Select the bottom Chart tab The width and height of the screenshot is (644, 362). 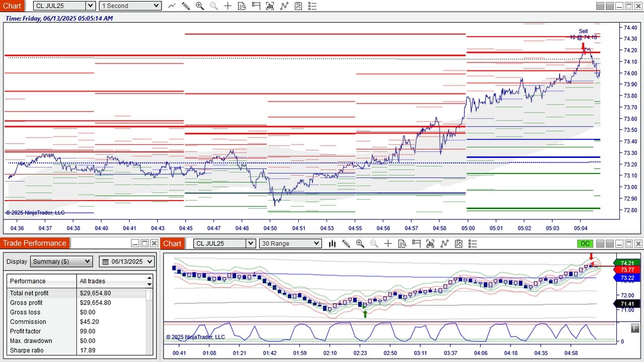click(172, 243)
